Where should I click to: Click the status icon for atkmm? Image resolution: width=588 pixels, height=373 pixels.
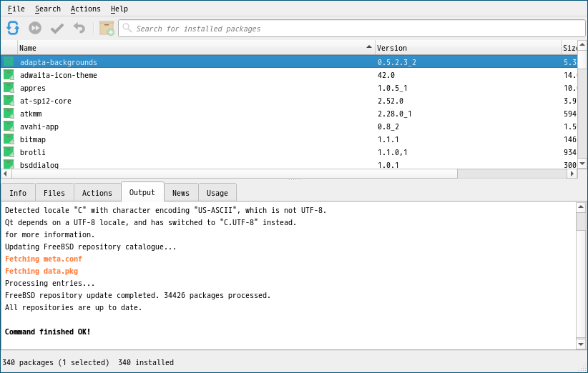[9, 114]
